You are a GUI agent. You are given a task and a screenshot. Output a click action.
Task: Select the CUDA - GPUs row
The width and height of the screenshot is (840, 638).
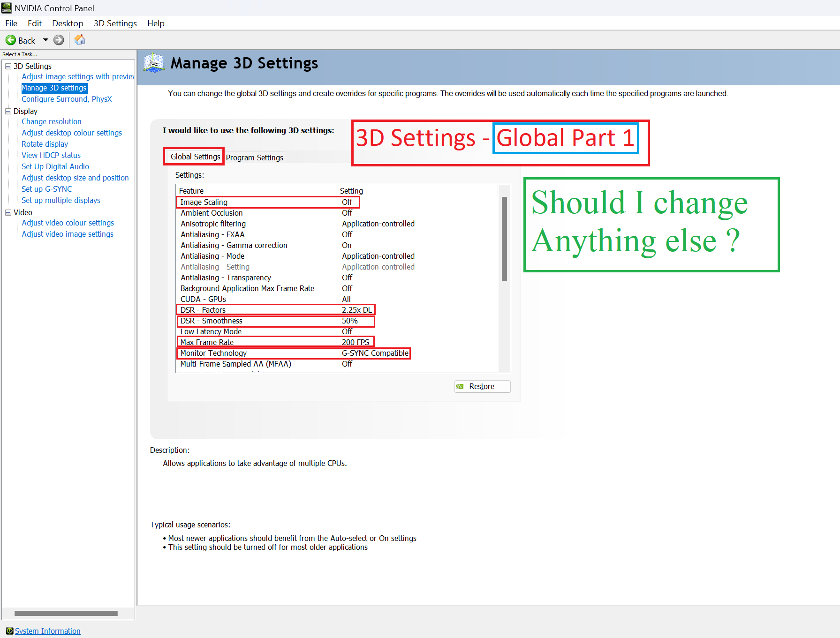pyautogui.click(x=337, y=299)
